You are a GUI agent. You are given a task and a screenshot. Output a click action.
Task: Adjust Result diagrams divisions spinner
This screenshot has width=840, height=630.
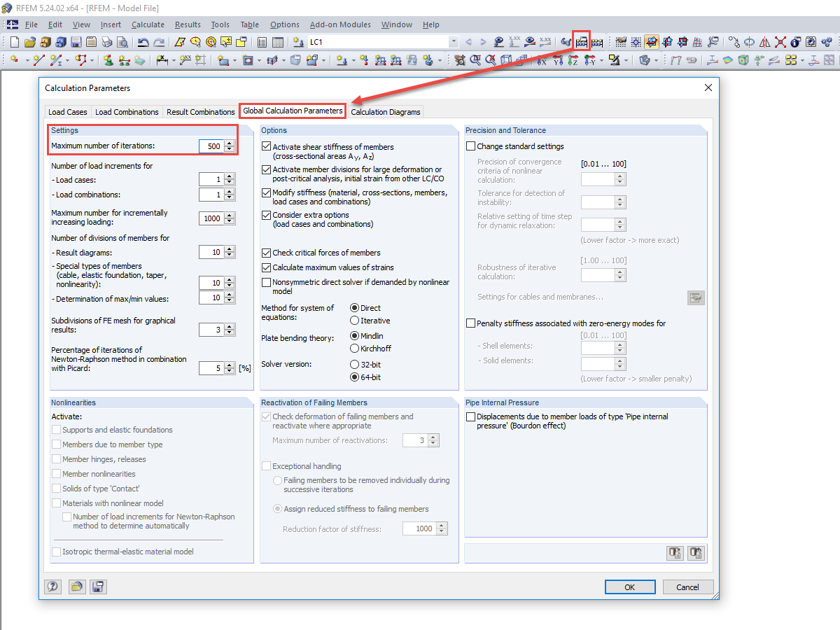tap(230, 252)
